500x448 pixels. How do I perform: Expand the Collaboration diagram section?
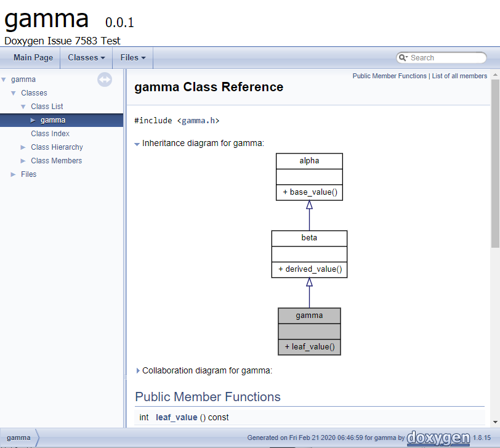tap(138, 371)
